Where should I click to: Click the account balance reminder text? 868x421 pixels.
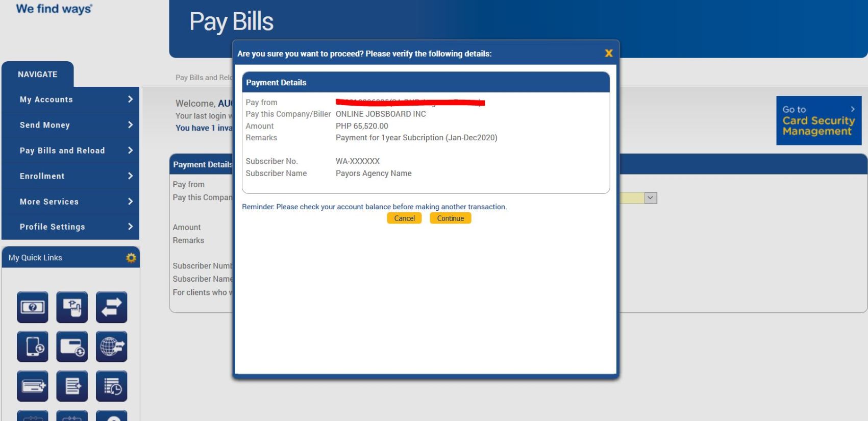[374, 207]
